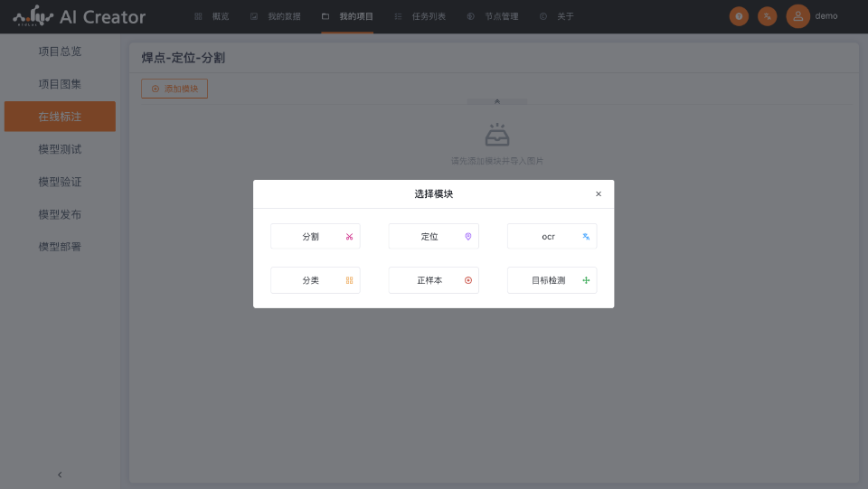Screen dimensions: 868x489
Task: Select 项目图集 in the sidebar
Action: 60,84
